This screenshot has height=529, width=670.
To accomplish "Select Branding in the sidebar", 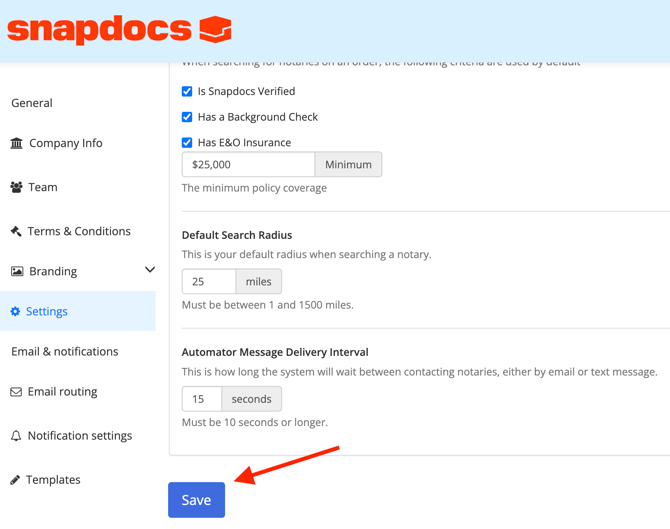I will coord(53,271).
